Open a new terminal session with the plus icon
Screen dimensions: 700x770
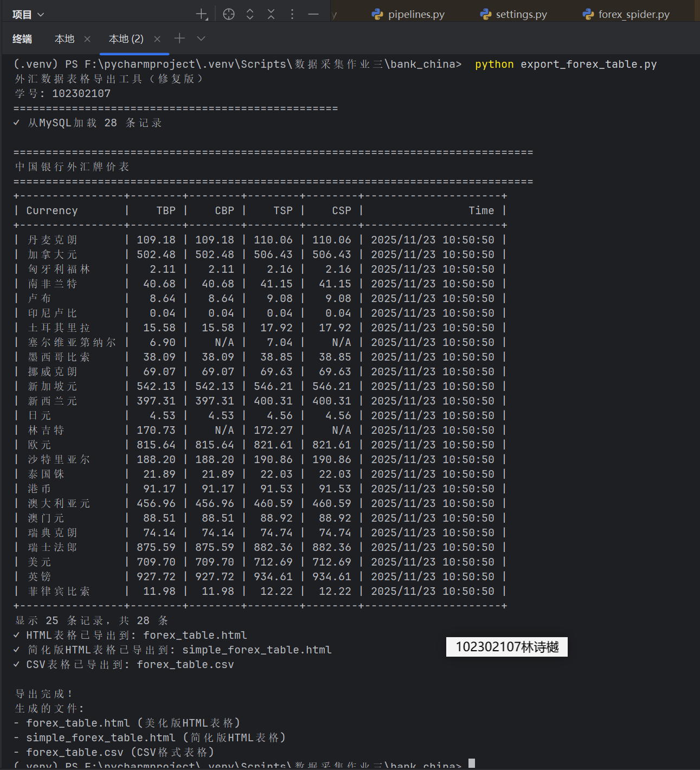179,39
